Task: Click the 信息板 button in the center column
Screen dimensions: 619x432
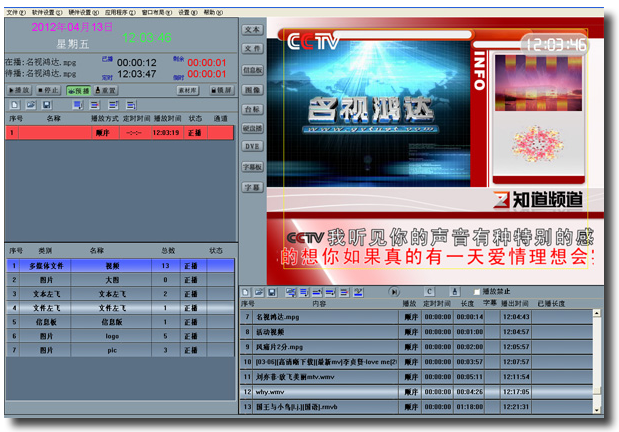Action: click(252, 70)
